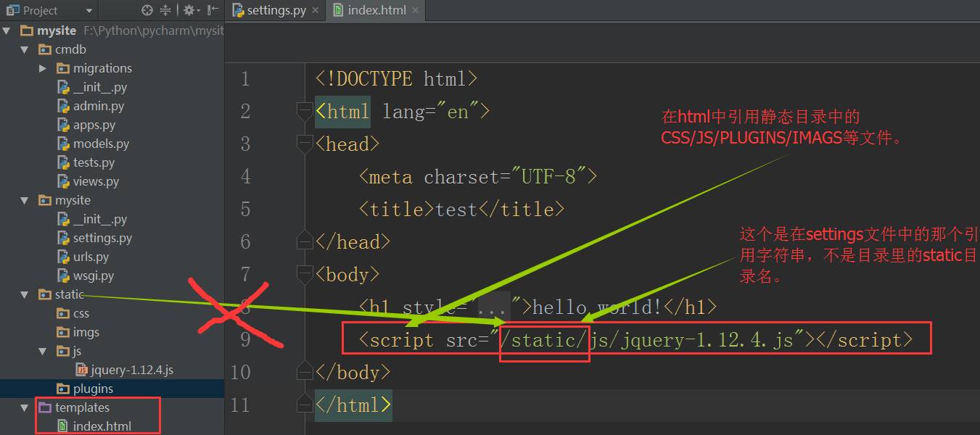Select the plugins folder
The image size is (980, 435).
coord(93,389)
